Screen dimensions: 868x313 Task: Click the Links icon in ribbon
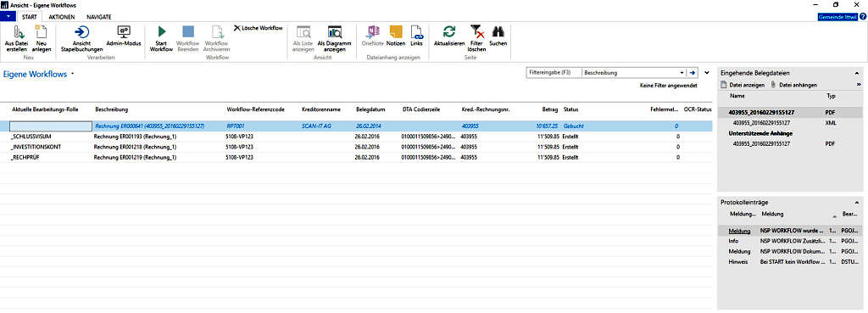[416, 32]
